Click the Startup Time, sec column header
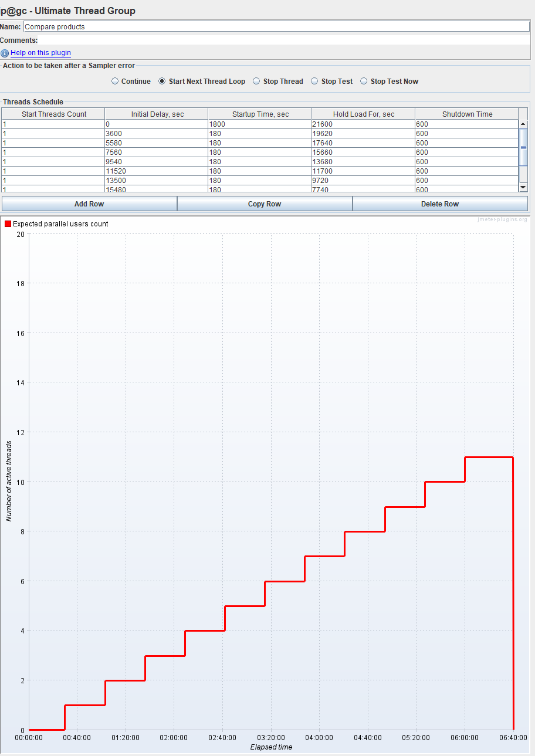This screenshot has height=756, width=535. [x=260, y=114]
